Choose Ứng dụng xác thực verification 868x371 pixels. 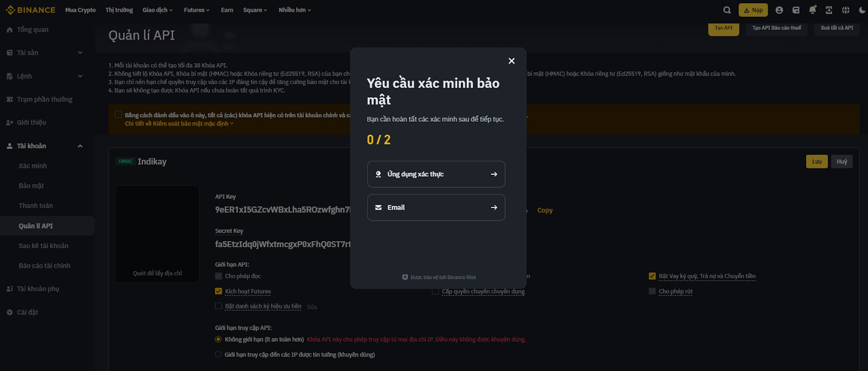436,174
